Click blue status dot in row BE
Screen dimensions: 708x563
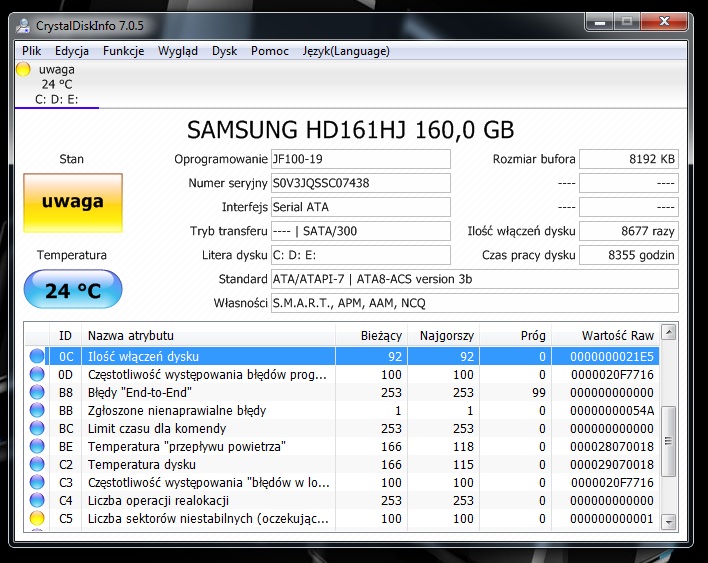point(37,447)
